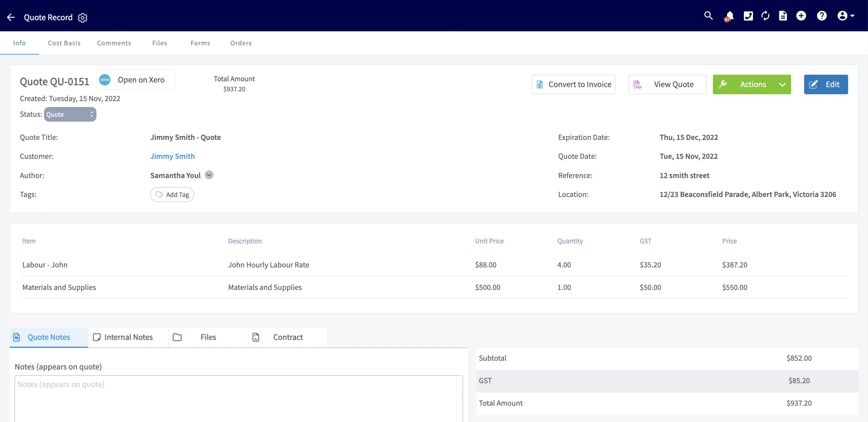Click the Labour - John item cell
The height and width of the screenshot is (422, 868).
click(x=45, y=265)
